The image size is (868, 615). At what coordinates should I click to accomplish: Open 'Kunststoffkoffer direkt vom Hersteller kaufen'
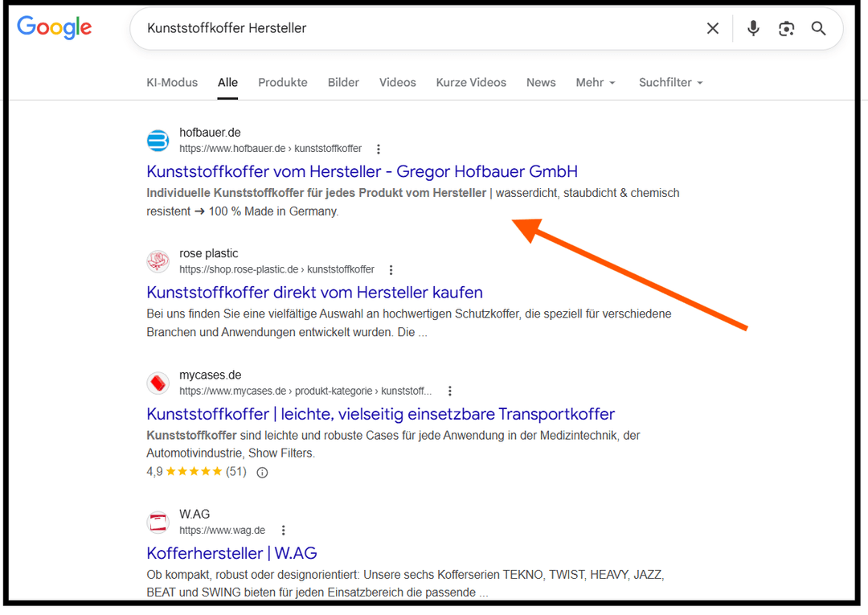(314, 293)
